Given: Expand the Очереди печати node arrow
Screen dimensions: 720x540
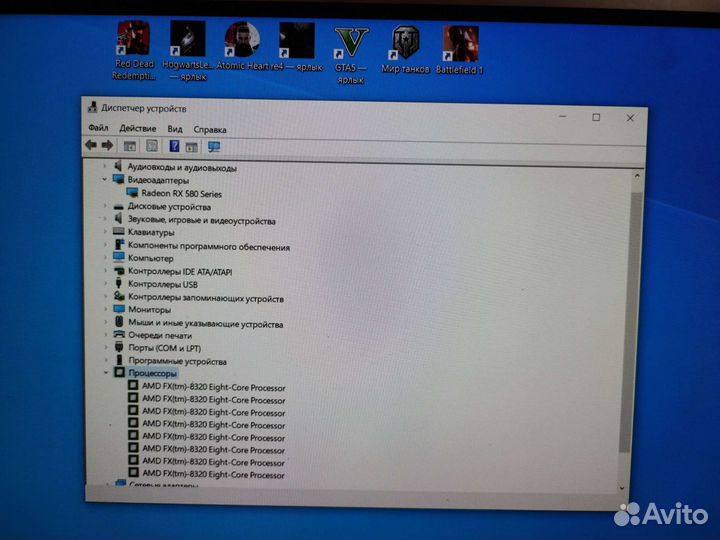Looking at the screenshot, I should pyautogui.click(x=106, y=335).
